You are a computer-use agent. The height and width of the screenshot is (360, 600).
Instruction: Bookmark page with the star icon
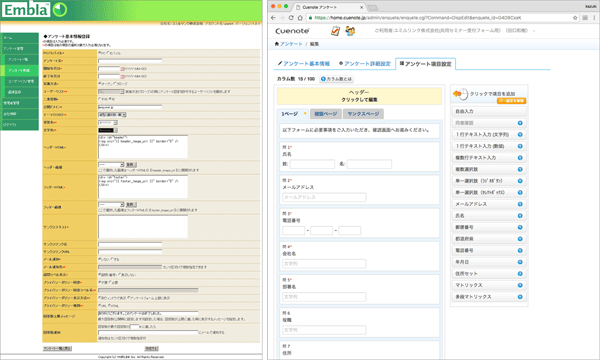575,18
